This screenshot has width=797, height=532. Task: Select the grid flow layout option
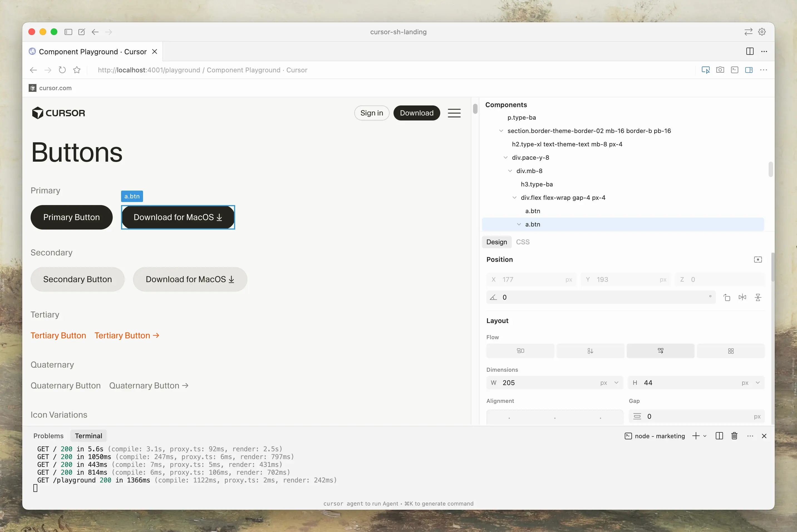point(730,351)
